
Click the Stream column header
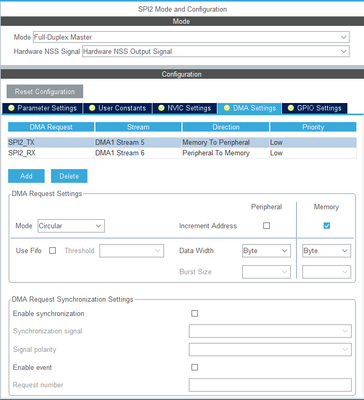coord(138,127)
